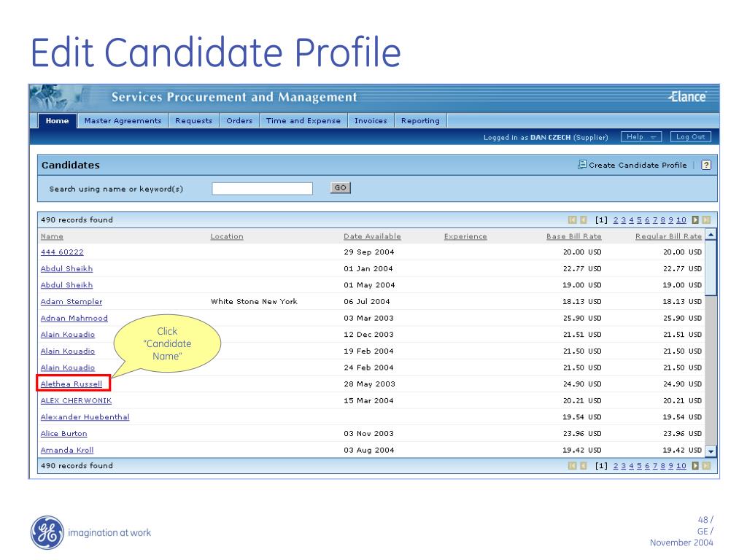
Task: Click the GE logo at bottom left
Action: pyautogui.click(x=48, y=532)
